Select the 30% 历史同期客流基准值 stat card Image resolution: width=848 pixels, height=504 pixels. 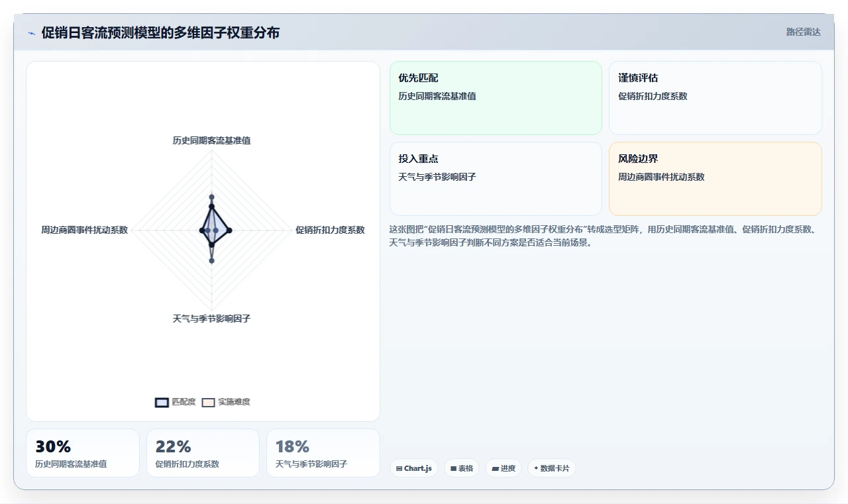(83, 453)
